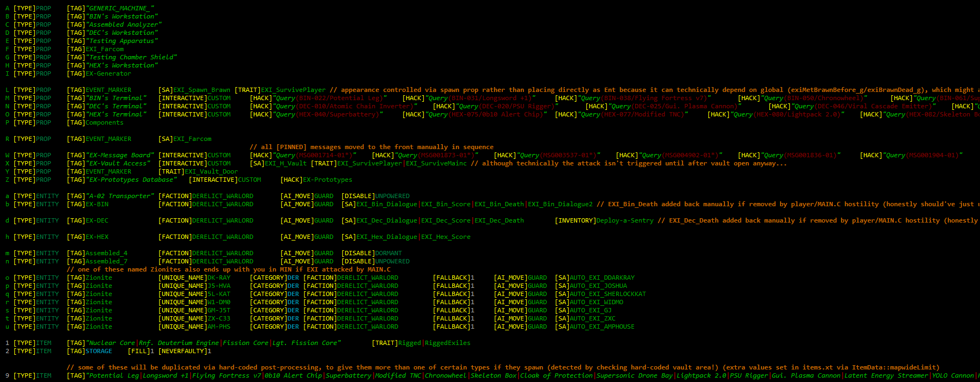The height and width of the screenshot is (382, 980).
Task: Select unique name AM-PHS
Action: click(219, 326)
